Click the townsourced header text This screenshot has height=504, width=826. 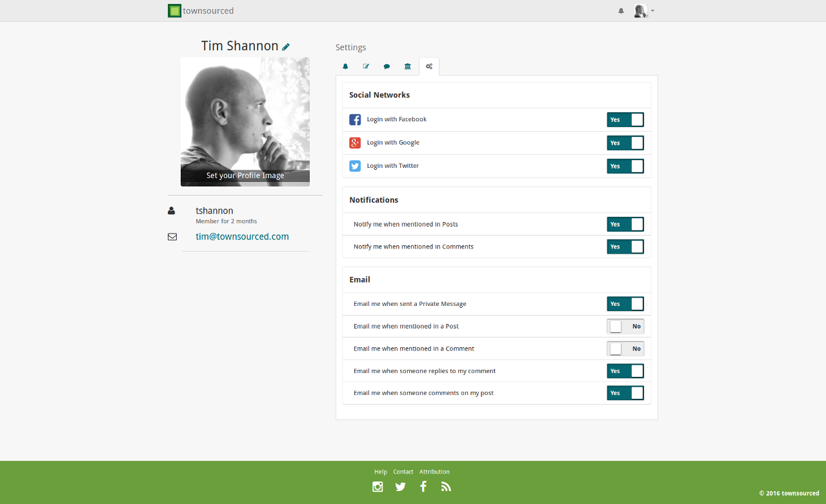tap(208, 11)
